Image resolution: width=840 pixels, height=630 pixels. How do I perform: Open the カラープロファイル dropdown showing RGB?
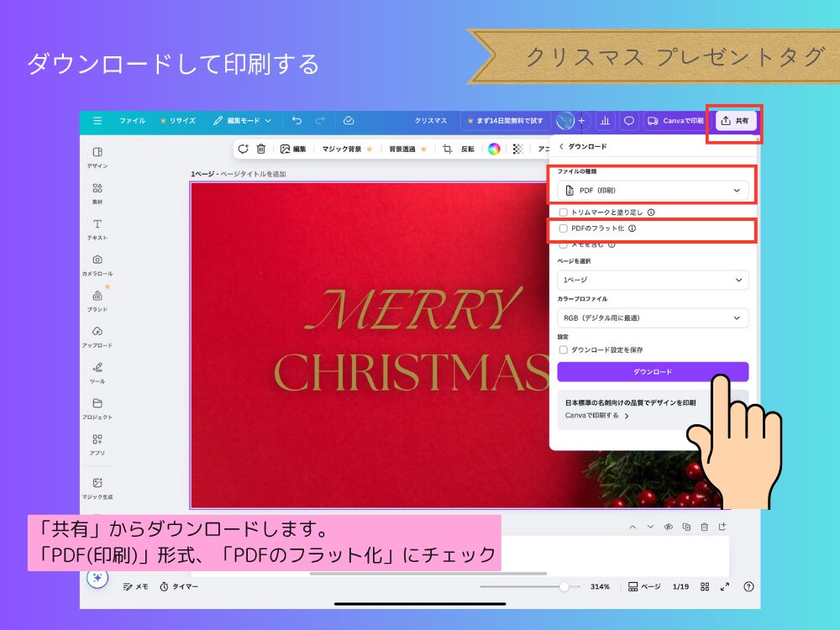tap(653, 318)
